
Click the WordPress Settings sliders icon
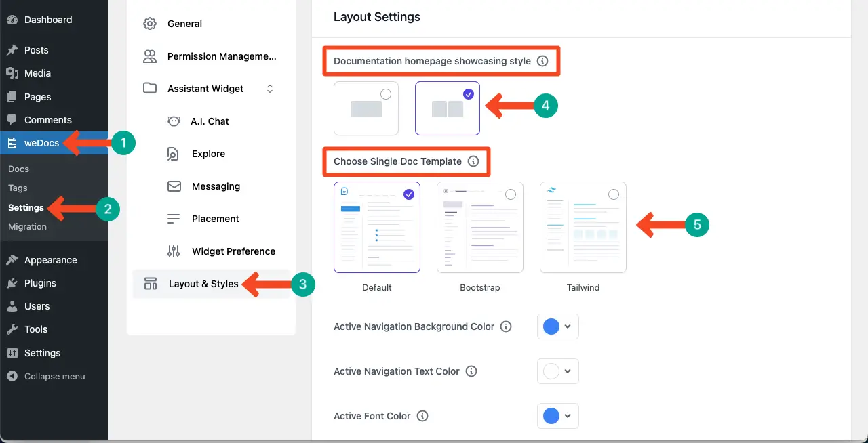(12, 353)
